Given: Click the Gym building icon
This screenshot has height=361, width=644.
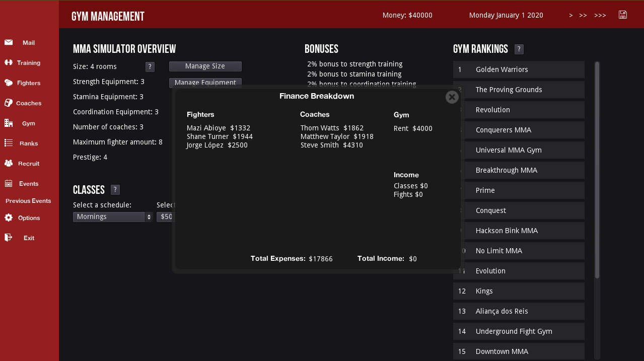Looking at the screenshot, I should (x=9, y=123).
